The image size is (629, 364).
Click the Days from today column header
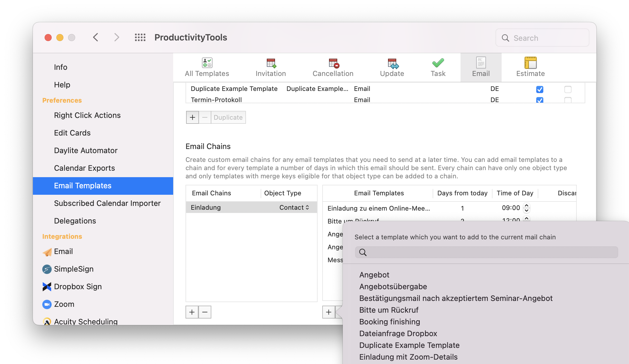pyautogui.click(x=462, y=193)
